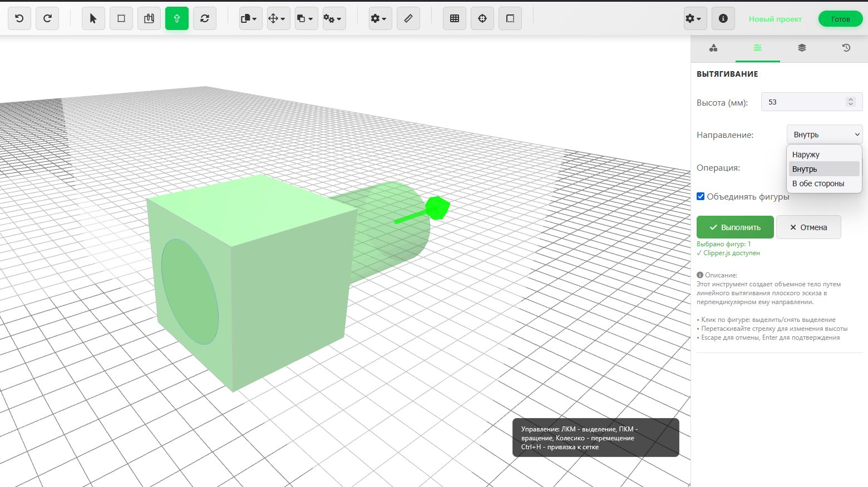Viewport: 868px width, 487px height.
Task: Click the ruler measurement tool
Action: [x=408, y=18]
